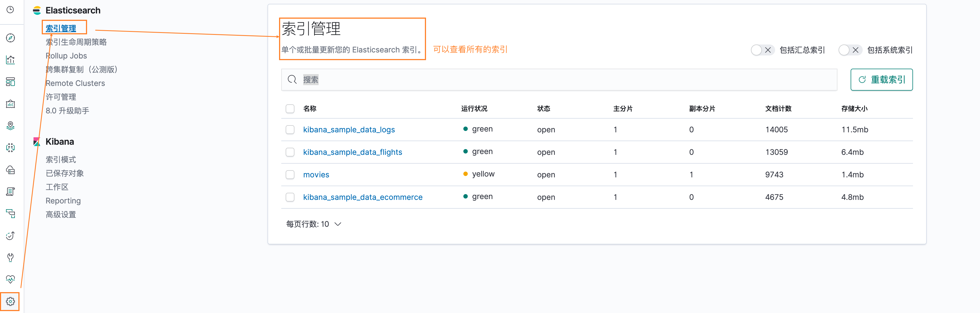
Task: Open 索引生命周期策略 in the sidebar
Action: [x=76, y=42]
